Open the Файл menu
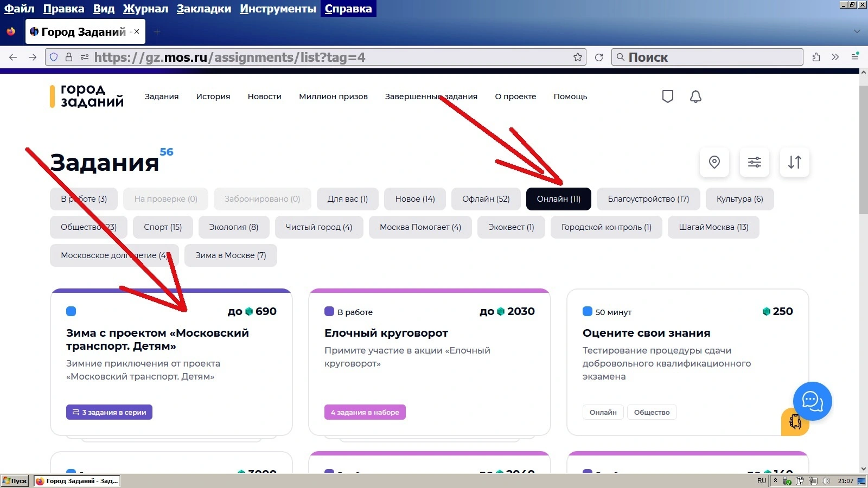The height and width of the screenshot is (488, 868). (x=19, y=9)
